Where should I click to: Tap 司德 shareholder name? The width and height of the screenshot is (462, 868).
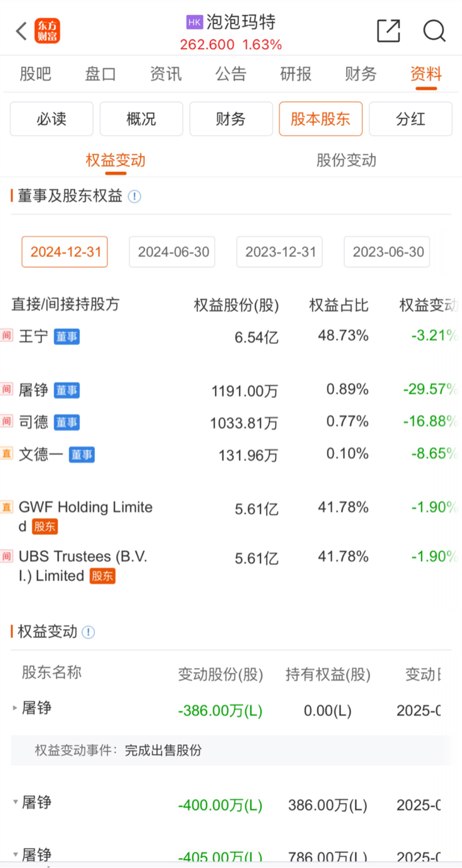pyautogui.click(x=34, y=422)
